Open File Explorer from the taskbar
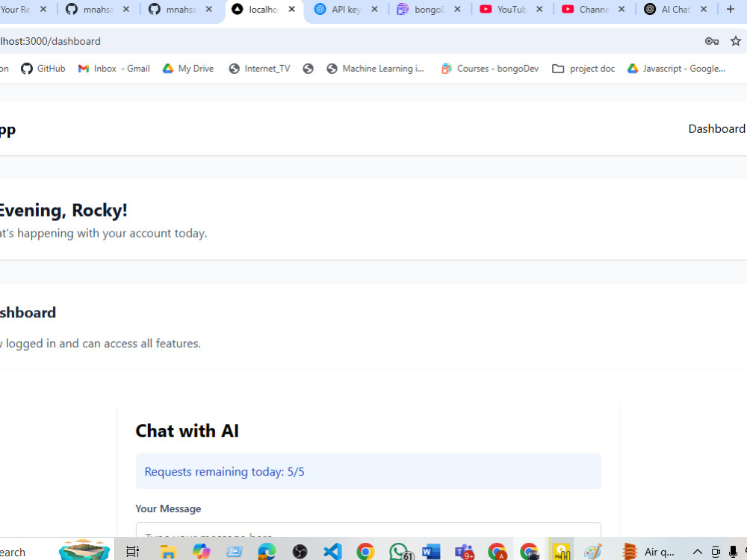This screenshot has height=560, width=747. point(167,552)
